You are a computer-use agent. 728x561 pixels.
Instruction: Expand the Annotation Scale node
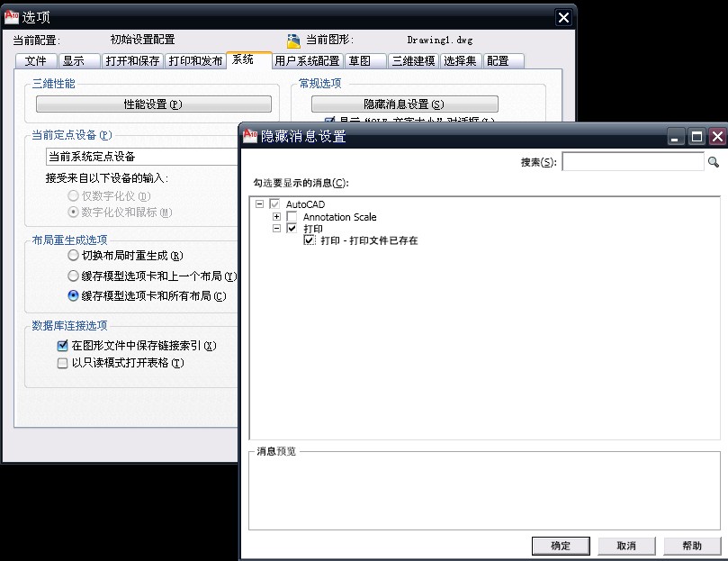click(x=277, y=216)
